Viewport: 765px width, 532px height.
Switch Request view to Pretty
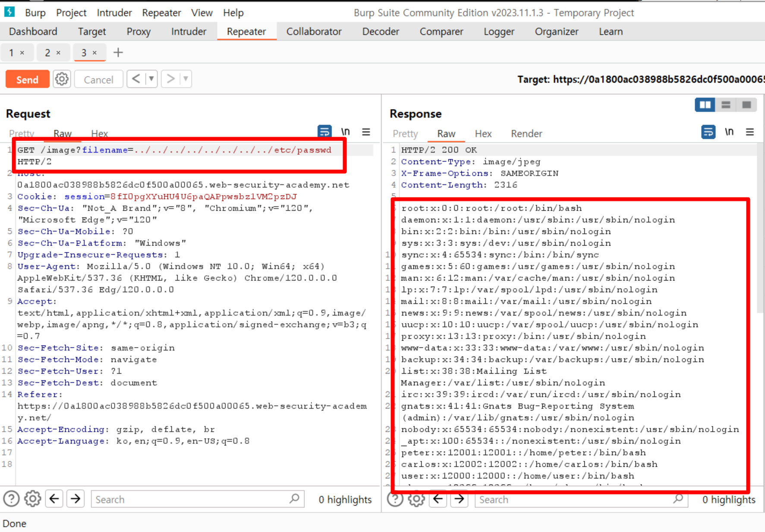22,134
